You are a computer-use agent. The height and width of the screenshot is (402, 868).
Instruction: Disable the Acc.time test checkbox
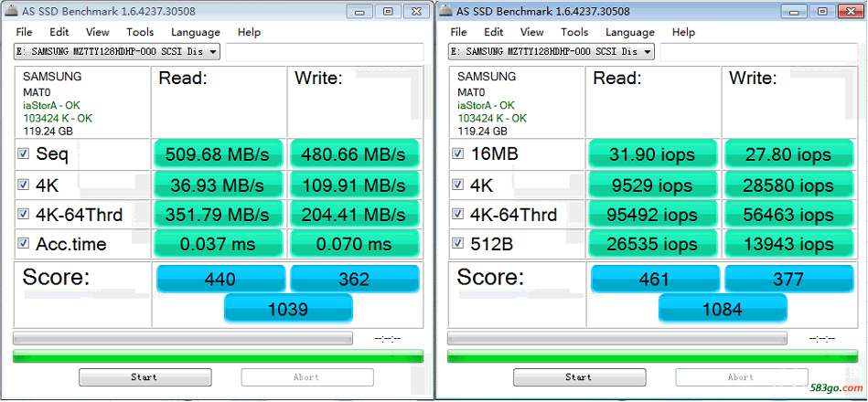[23, 243]
